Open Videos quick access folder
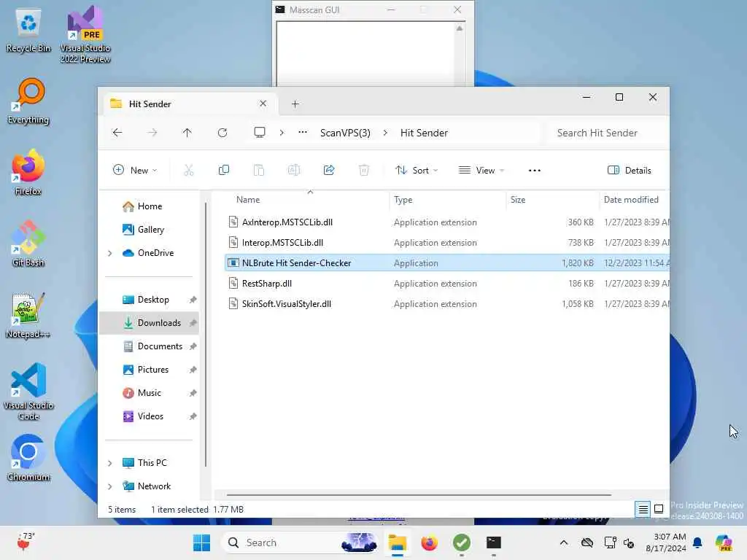 click(150, 416)
